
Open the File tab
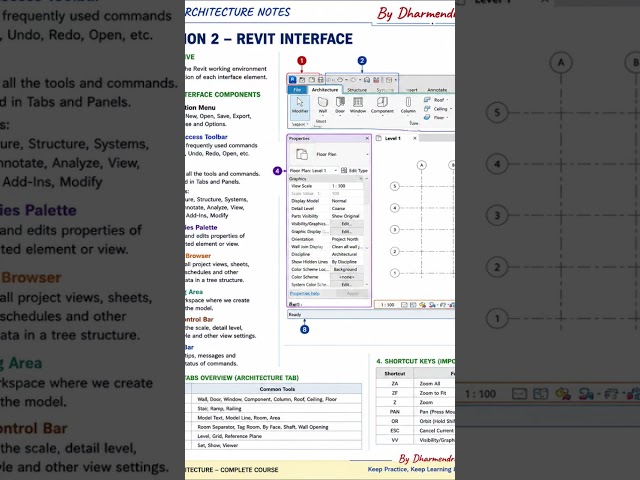click(x=297, y=90)
